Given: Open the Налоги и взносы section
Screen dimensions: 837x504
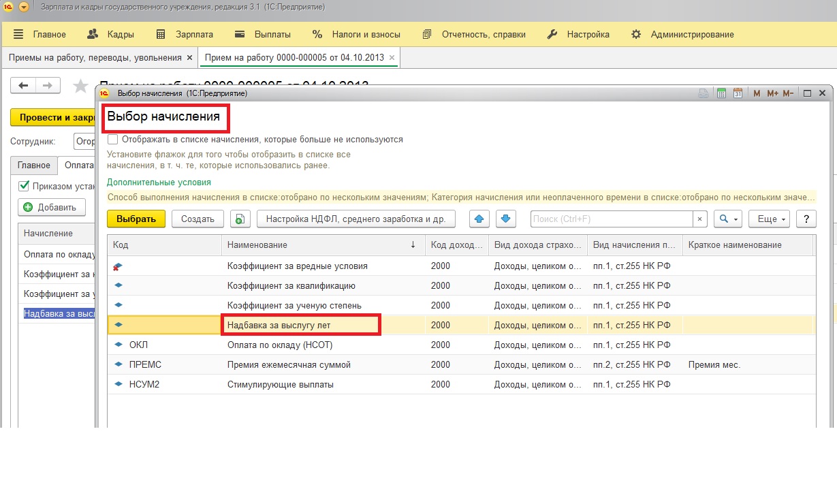Looking at the screenshot, I should point(356,34).
